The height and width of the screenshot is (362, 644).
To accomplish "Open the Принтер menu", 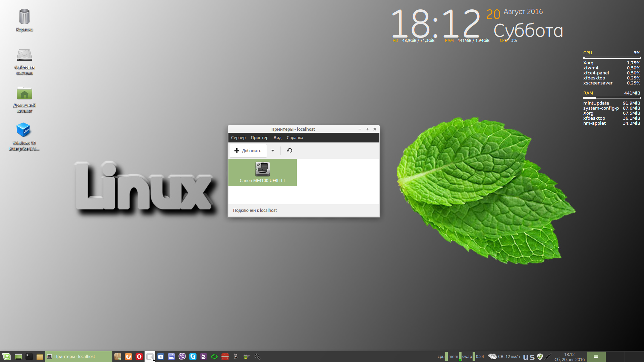I will 259,138.
